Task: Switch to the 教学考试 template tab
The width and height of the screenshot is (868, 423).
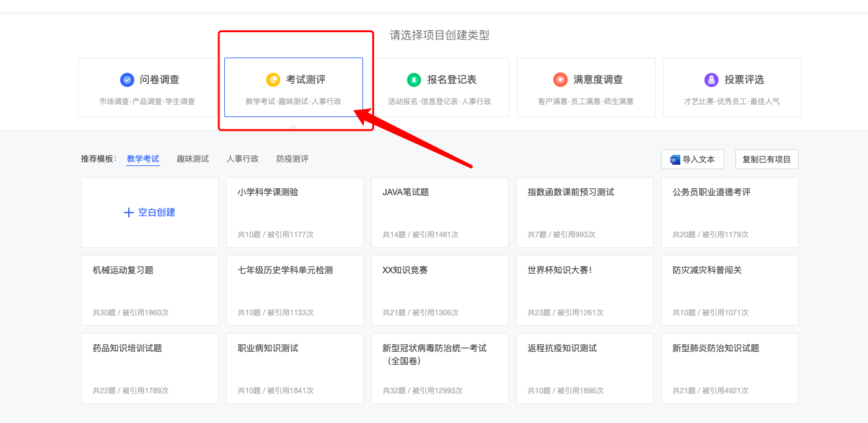Action: click(x=143, y=159)
